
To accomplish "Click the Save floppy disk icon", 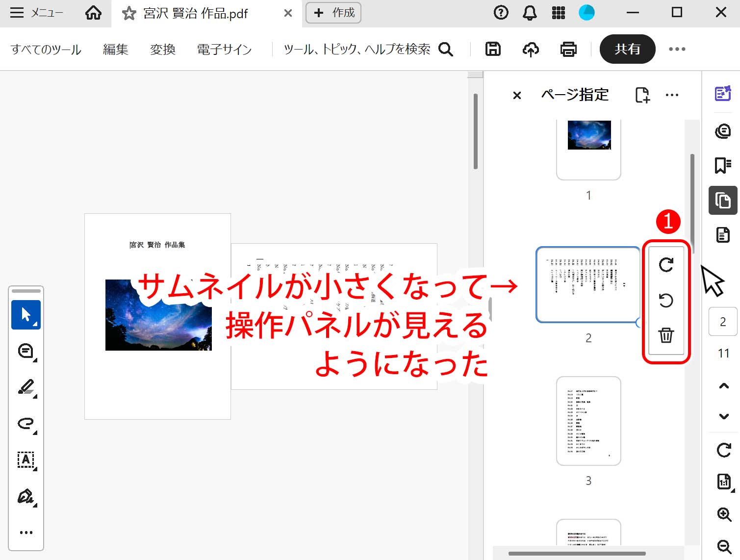I will (493, 49).
